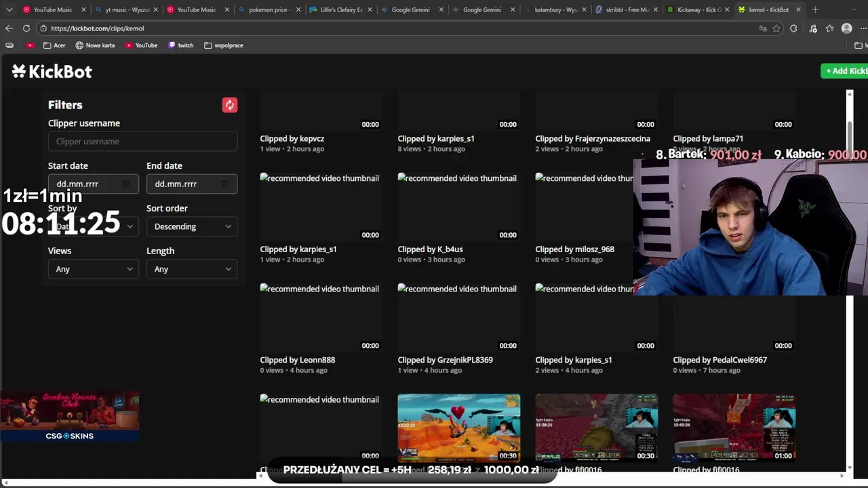Bookmark the page with the star icon
868x488 pixels.
tap(776, 28)
